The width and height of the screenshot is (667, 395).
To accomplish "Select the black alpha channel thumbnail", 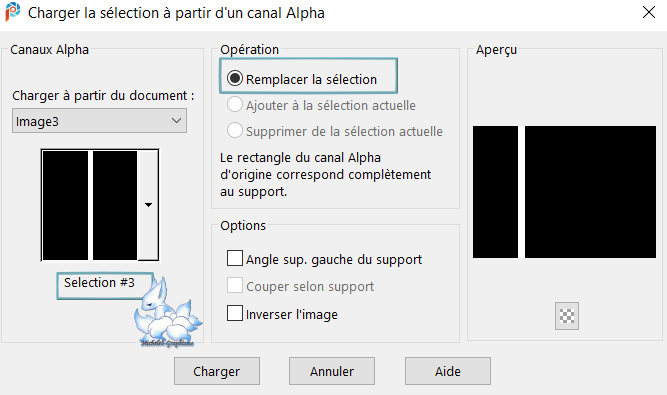I will [x=90, y=205].
